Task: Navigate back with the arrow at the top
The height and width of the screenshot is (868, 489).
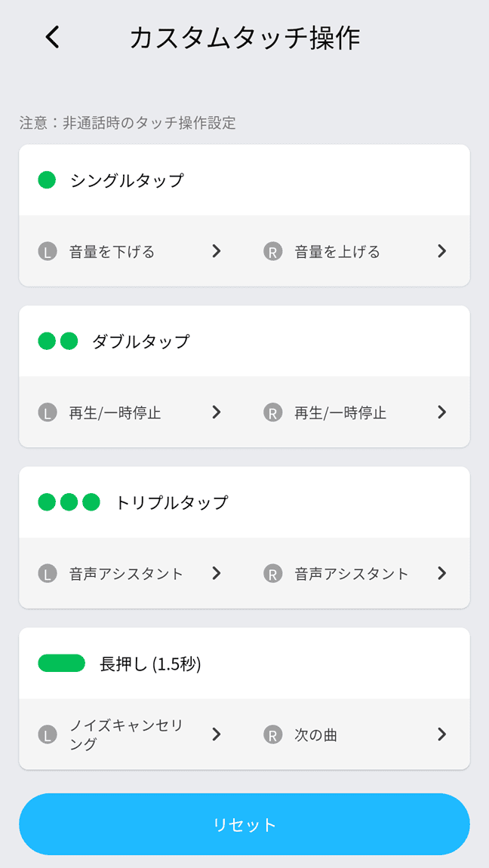Action: coord(51,36)
